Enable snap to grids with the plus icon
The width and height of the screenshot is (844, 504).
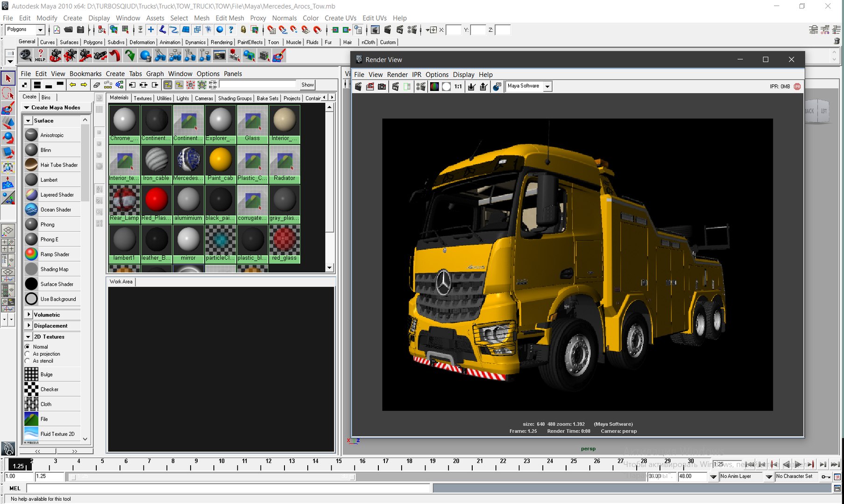click(x=151, y=30)
